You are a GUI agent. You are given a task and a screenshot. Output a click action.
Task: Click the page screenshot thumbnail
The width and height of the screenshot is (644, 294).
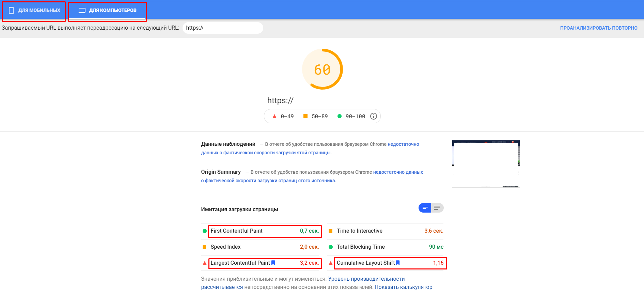(x=486, y=164)
